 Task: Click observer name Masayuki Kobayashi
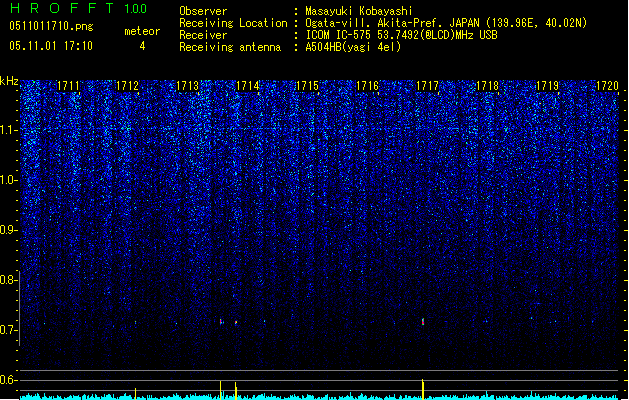(359, 11)
